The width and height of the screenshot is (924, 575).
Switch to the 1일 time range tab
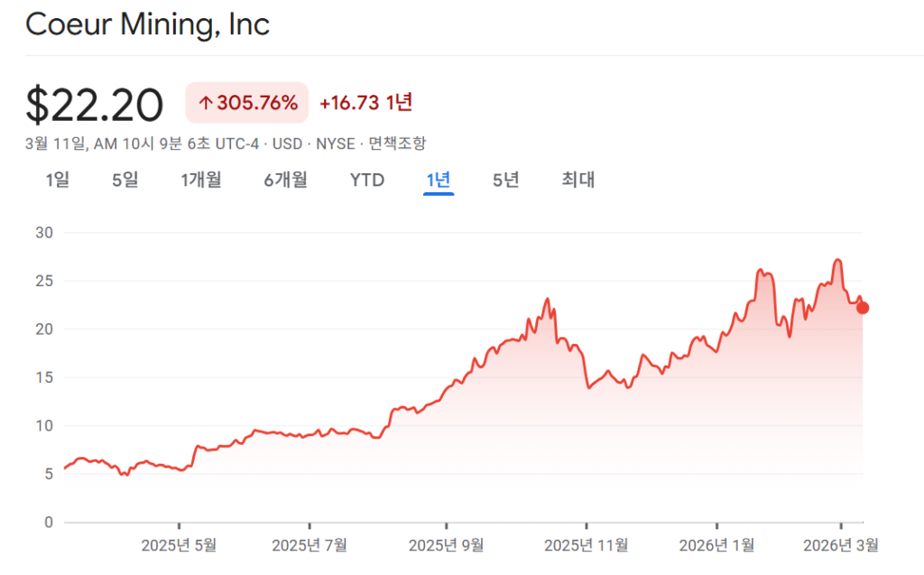(56, 180)
